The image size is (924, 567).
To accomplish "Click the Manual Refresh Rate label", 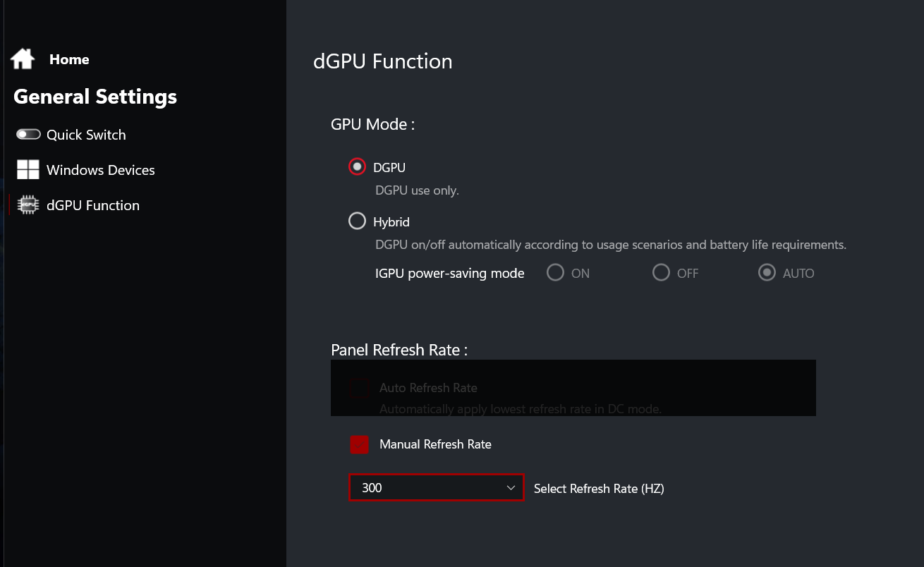I will click(435, 444).
